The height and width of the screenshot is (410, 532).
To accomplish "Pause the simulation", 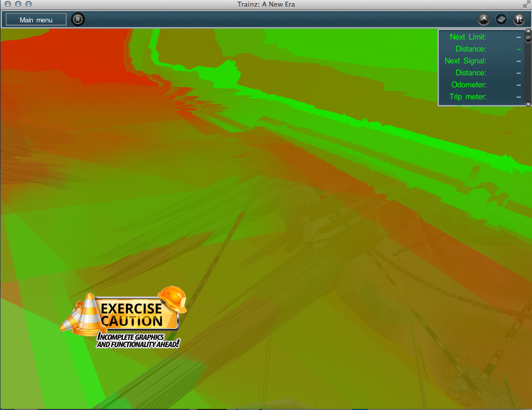I will tap(77, 20).
